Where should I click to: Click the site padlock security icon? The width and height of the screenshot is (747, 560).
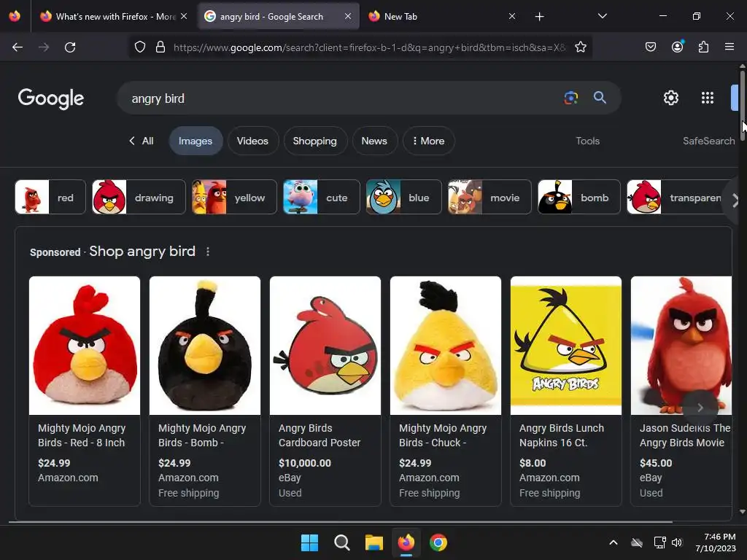[160, 47]
